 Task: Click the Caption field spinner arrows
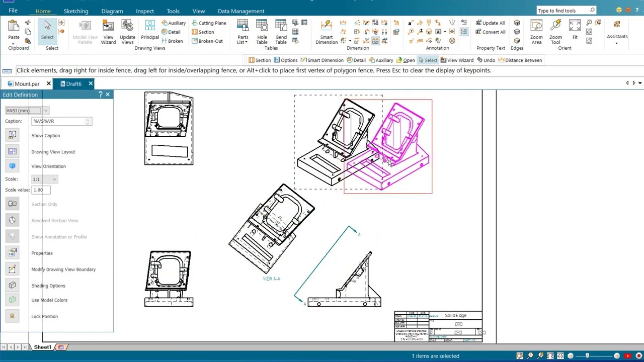coord(88,121)
